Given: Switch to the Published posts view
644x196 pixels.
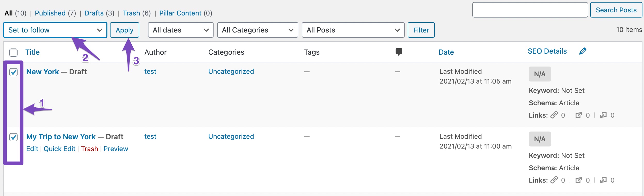Looking at the screenshot, I should pos(50,13).
